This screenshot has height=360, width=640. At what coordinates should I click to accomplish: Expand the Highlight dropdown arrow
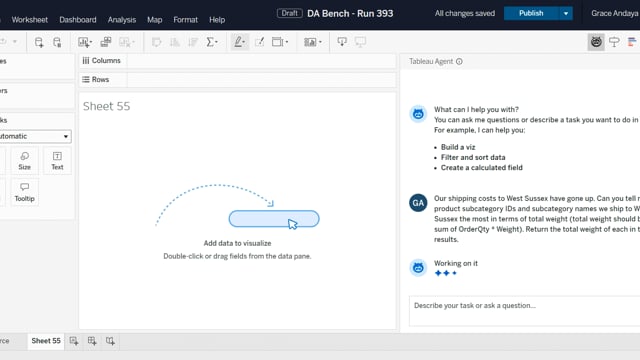pos(244,42)
